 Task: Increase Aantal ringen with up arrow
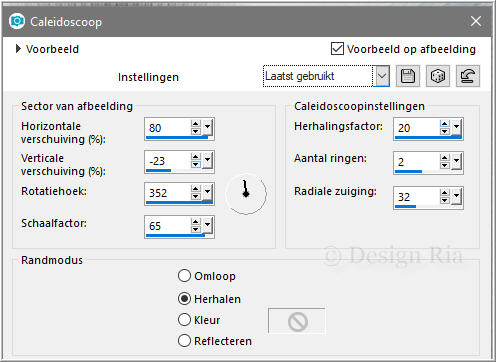pos(445,158)
